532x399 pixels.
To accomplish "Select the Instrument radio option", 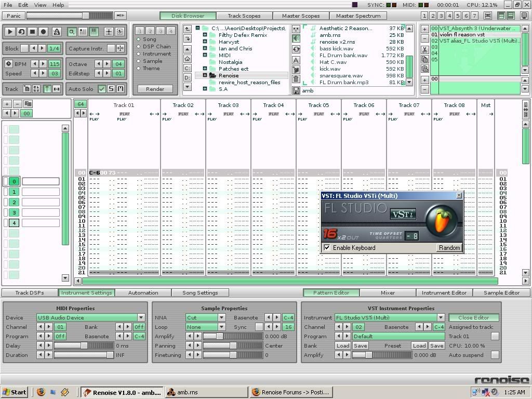I will coord(138,54).
